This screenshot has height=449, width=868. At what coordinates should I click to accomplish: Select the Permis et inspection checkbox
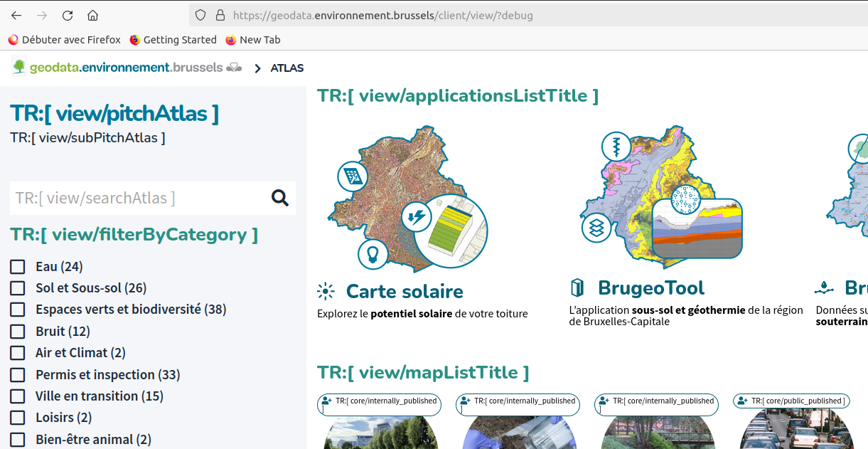point(18,375)
